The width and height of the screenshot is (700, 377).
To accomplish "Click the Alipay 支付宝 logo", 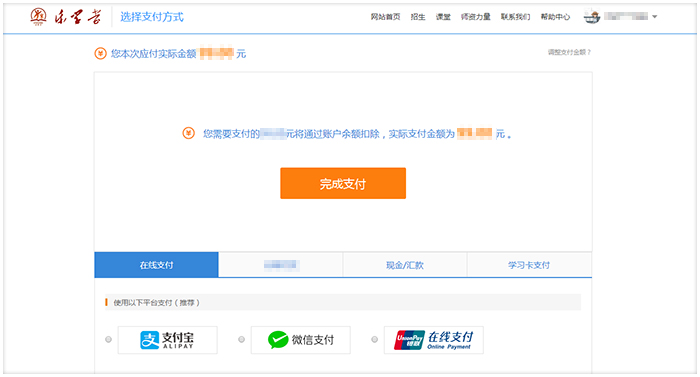I will click(x=167, y=340).
